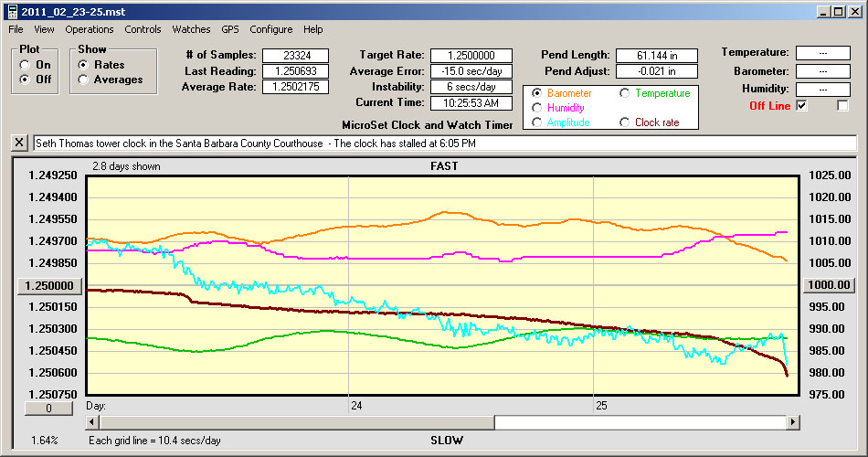Click the Humidity reading field
This screenshot has width=868, height=457.
pos(823,90)
